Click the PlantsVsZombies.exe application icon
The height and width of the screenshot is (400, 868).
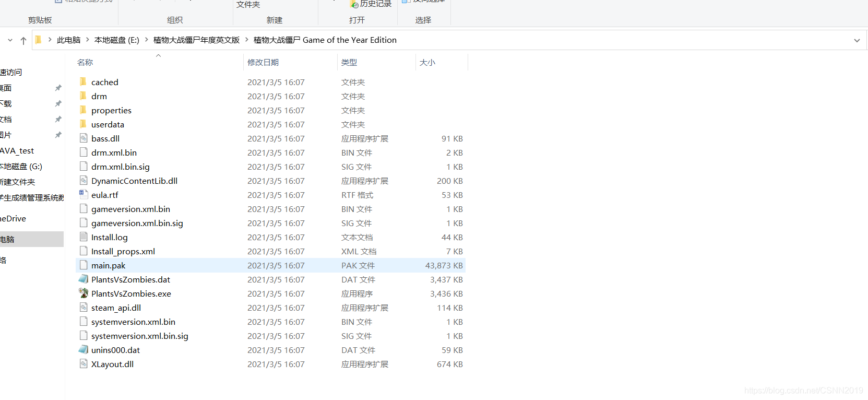84,293
